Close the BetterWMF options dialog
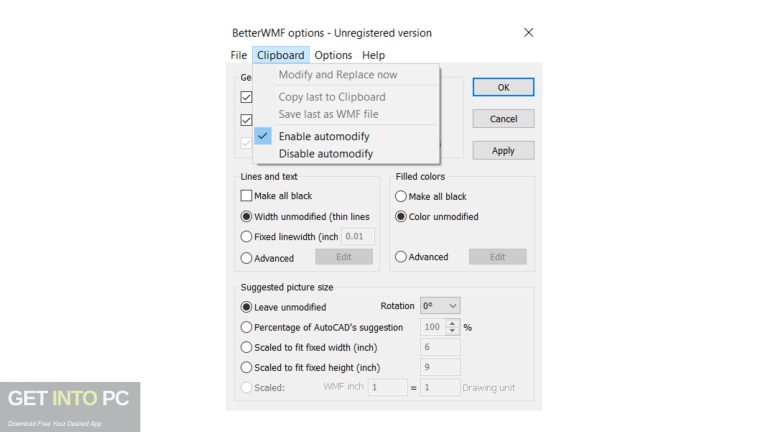Screen dimensions: 768x432 528,33
